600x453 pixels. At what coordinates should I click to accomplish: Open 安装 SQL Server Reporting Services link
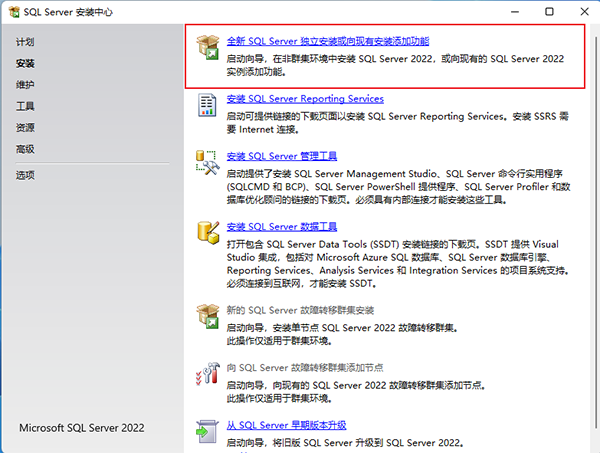(305, 99)
